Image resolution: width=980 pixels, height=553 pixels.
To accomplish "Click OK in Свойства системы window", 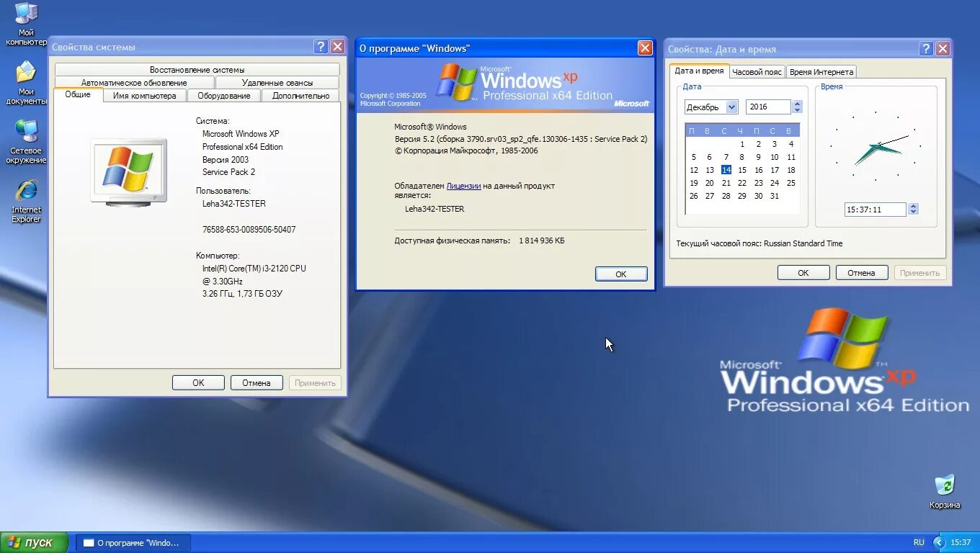I will (198, 383).
